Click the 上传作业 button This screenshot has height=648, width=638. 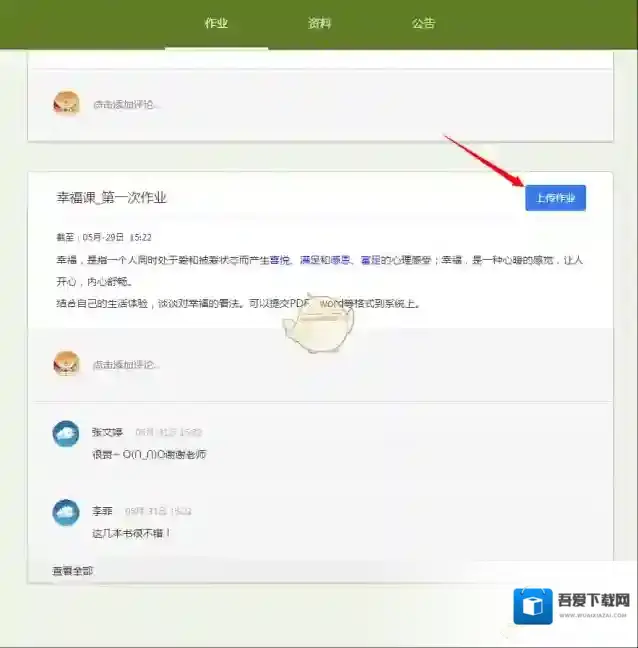click(555, 198)
